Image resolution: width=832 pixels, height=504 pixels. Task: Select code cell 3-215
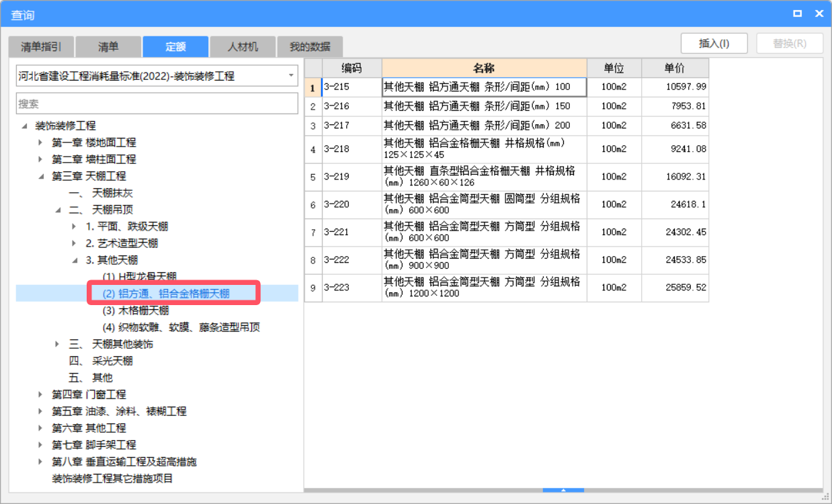tap(351, 87)
